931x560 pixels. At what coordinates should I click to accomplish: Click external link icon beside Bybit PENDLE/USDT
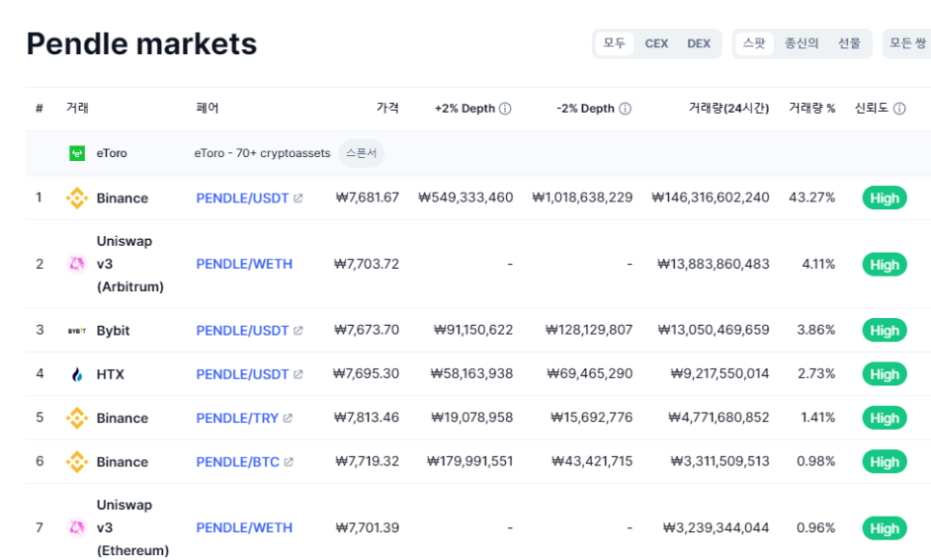tap(298, 331)
